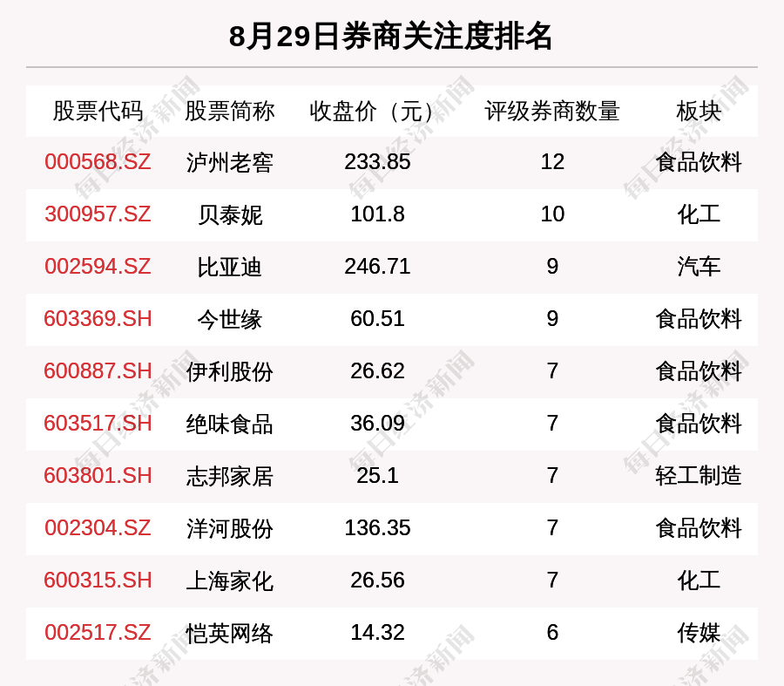Select stock code 300957.SZ
Image resolution: width=784 pixels, height=686 pixels.
coord(98,214)
